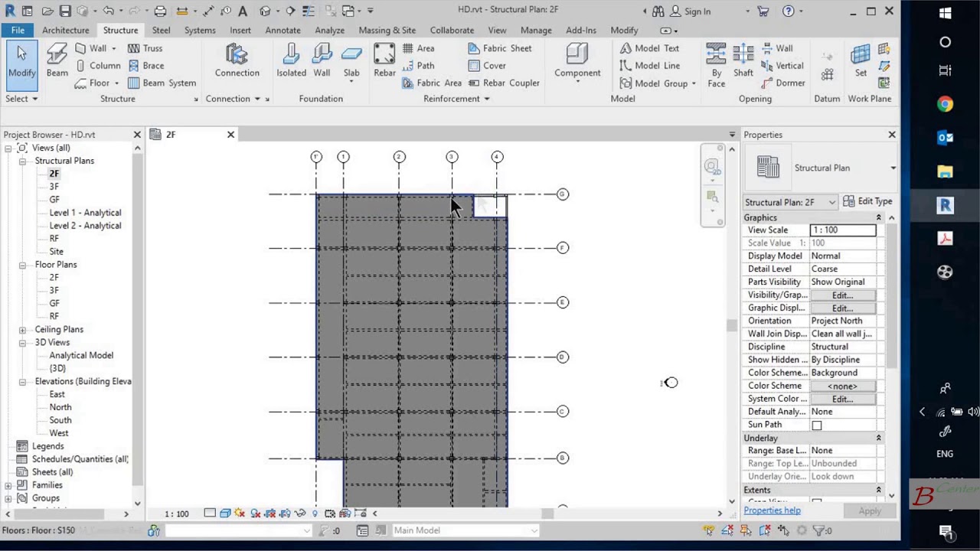Select the Truss tool
The height and width of the screenshot is (551, 980).
145,48
